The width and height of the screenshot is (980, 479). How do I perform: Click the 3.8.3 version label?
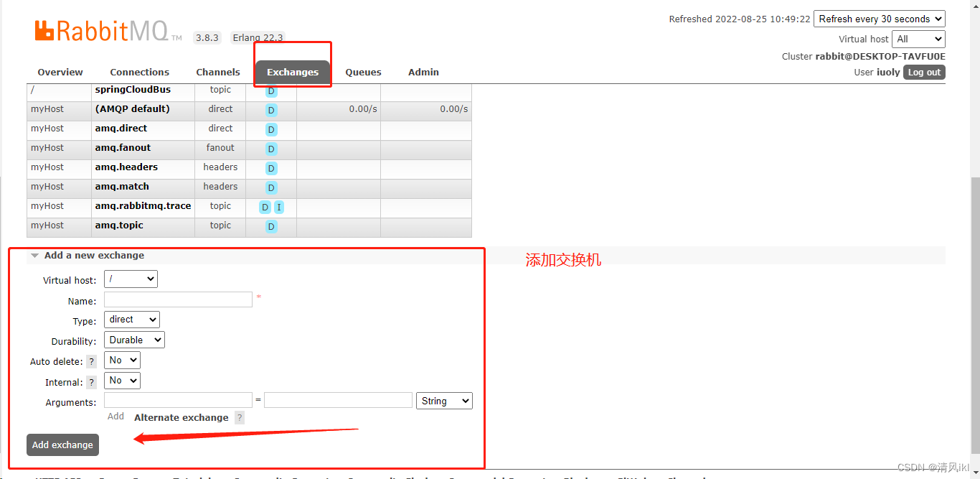(x=207, y=37)
